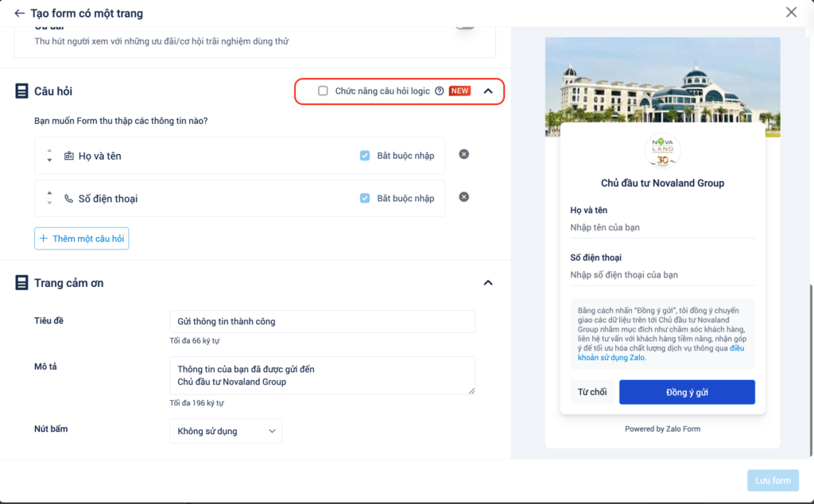Click 'Powered by Zalo Form' text
The height and width of the screenshot is (504, 814).
point(662,428)
